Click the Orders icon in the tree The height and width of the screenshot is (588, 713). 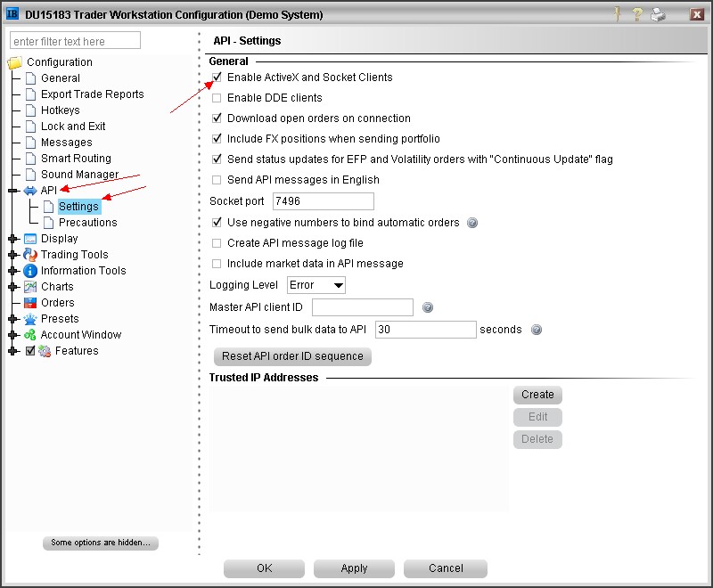click(x=30, y=303)
